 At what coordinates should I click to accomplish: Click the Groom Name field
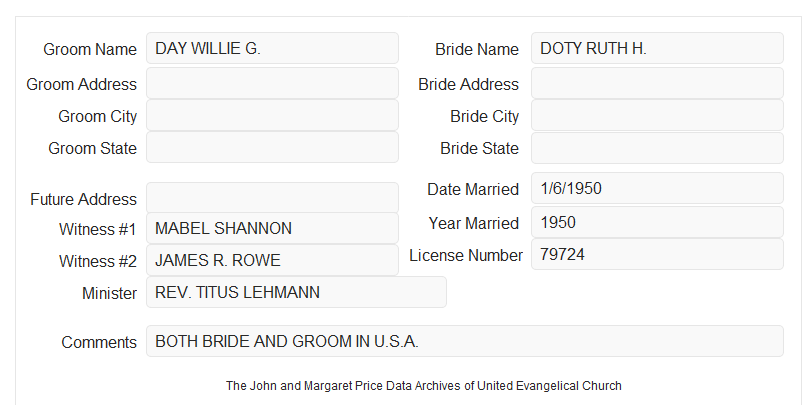point(272,48)
